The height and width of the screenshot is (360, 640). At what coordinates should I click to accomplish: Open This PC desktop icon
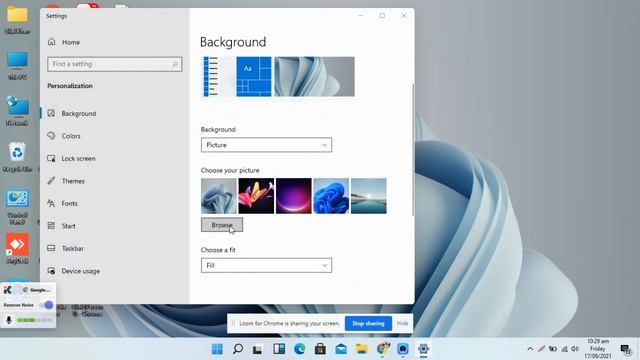[x=17, y=61]
